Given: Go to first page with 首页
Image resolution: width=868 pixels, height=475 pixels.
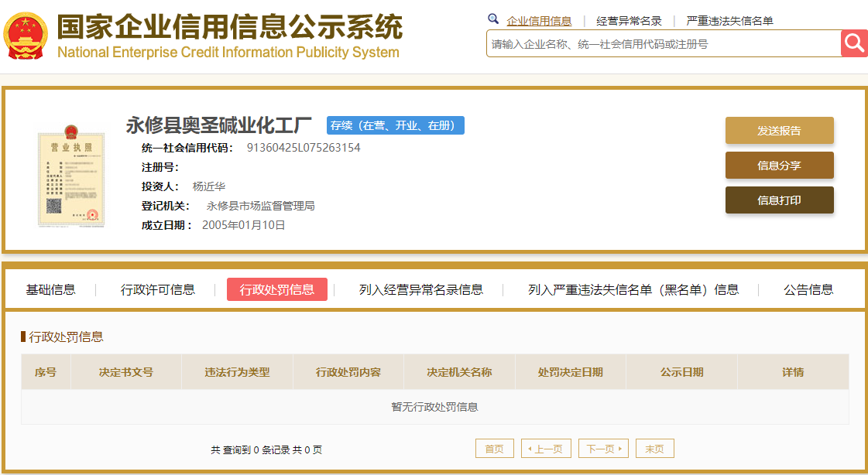Looking at the screenshot, I should (494, 449).
